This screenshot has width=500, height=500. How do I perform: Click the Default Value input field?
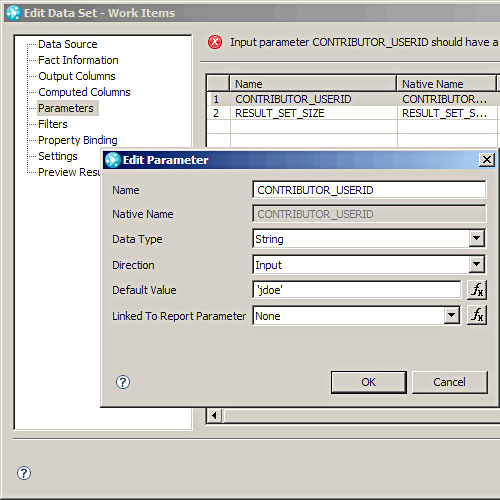click(357, 290)
